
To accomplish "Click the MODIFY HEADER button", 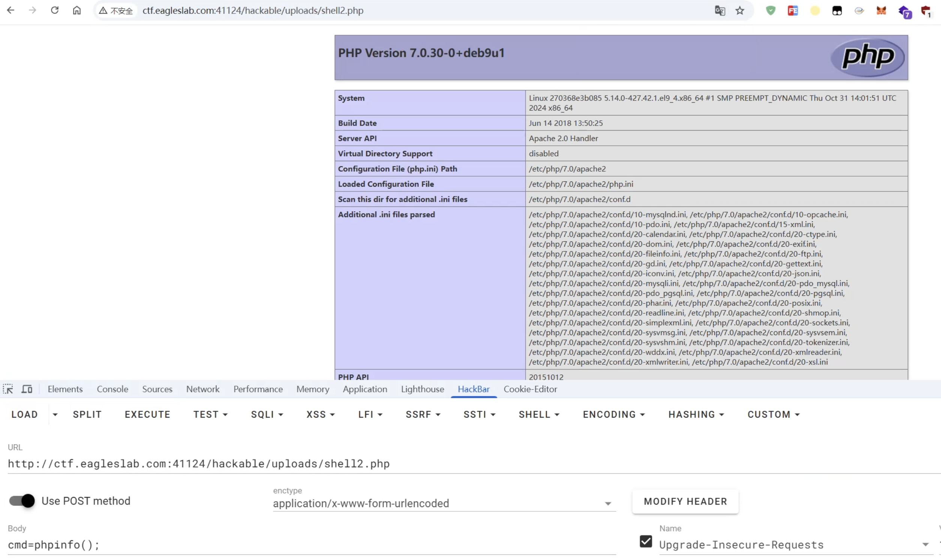I will tap(685, 501).
